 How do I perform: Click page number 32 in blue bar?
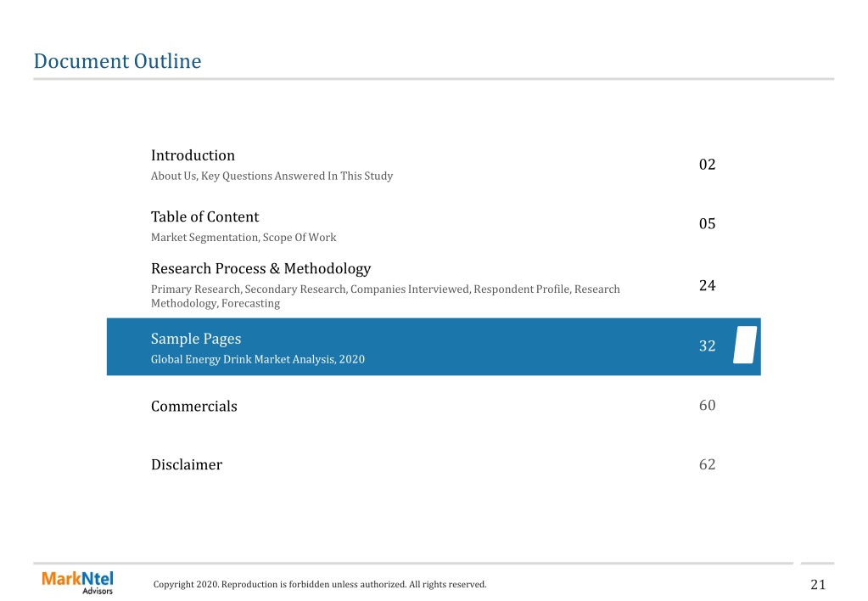[x=707, y=346]
